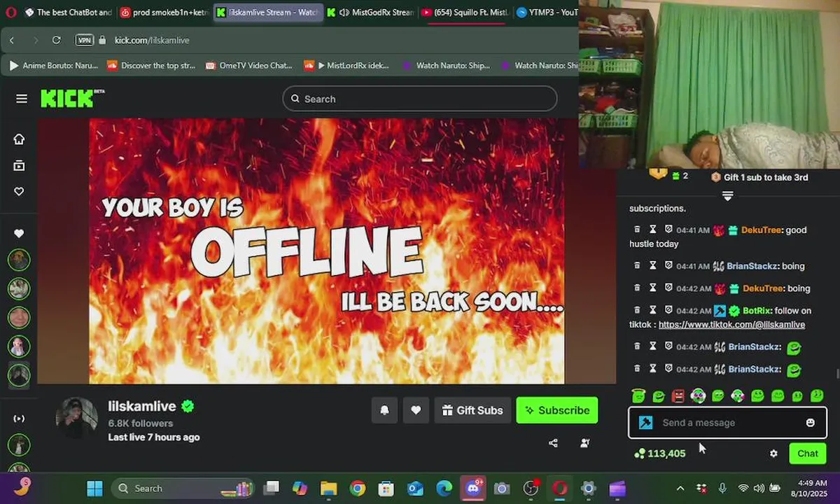Switch to "prod smokeb1n+ketr" tab
The height and width of the screenshot is (504, 840).
tap(164, 13)
